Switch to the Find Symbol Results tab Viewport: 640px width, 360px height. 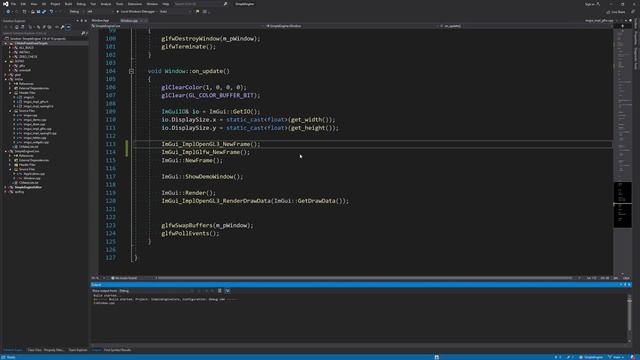coord(118,350)
